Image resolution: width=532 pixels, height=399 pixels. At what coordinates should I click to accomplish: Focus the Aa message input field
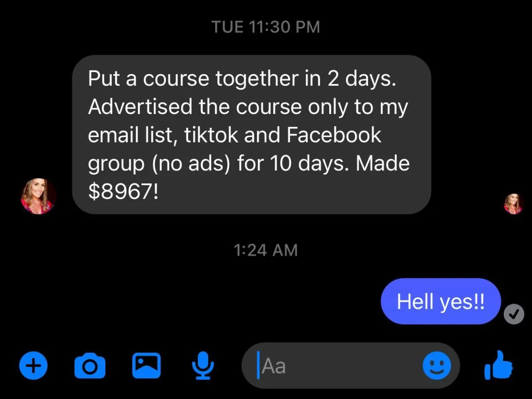click(350, 366)
